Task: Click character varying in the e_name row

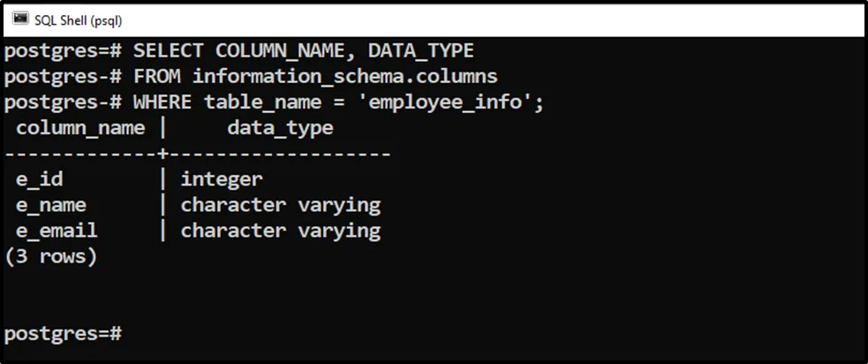Action: coord(280,205)
